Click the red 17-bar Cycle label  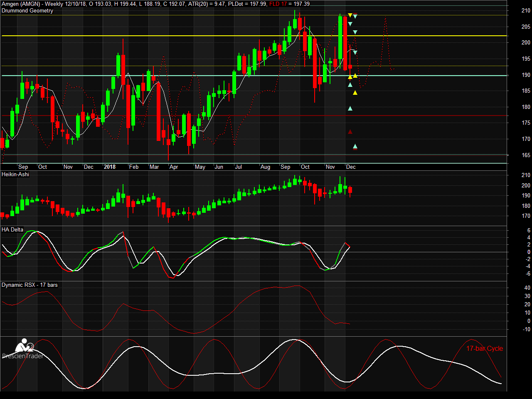[485, 348]
